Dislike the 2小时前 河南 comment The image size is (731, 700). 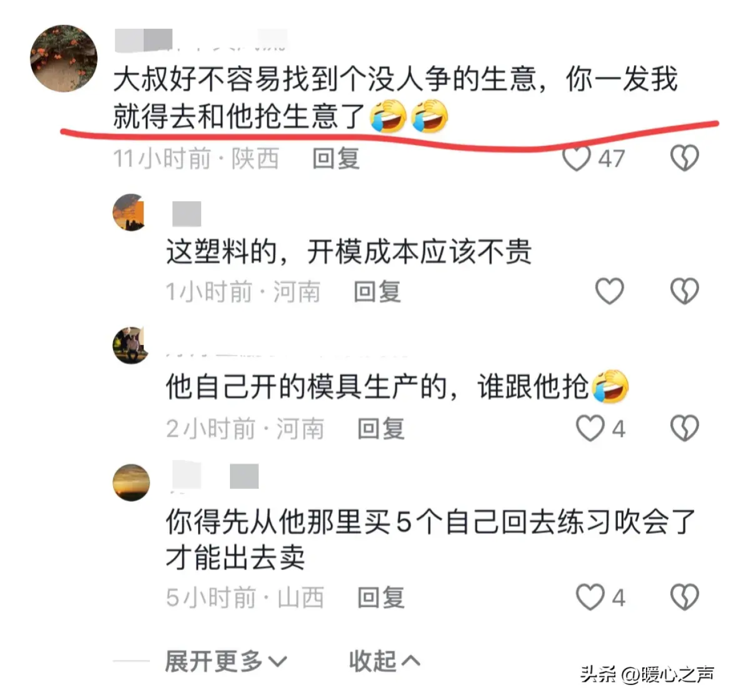pyautogui.click(x=684, y=428)
